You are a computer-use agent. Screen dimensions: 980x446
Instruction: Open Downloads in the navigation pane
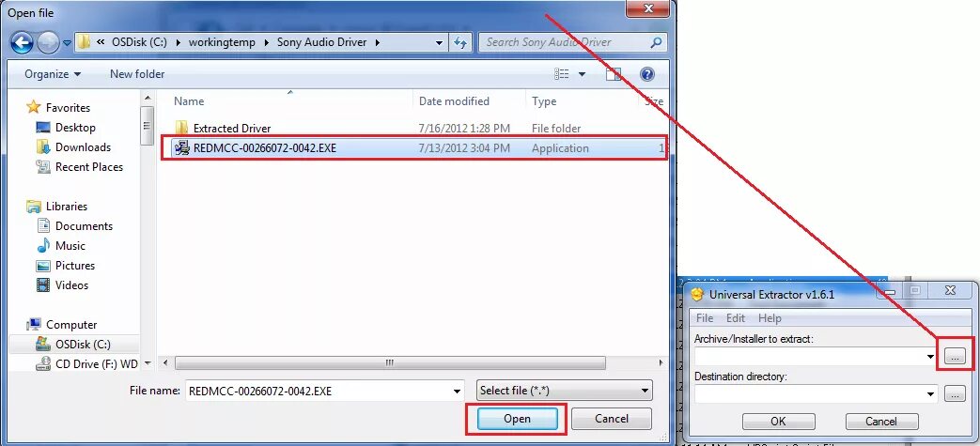tap(83, 147)
